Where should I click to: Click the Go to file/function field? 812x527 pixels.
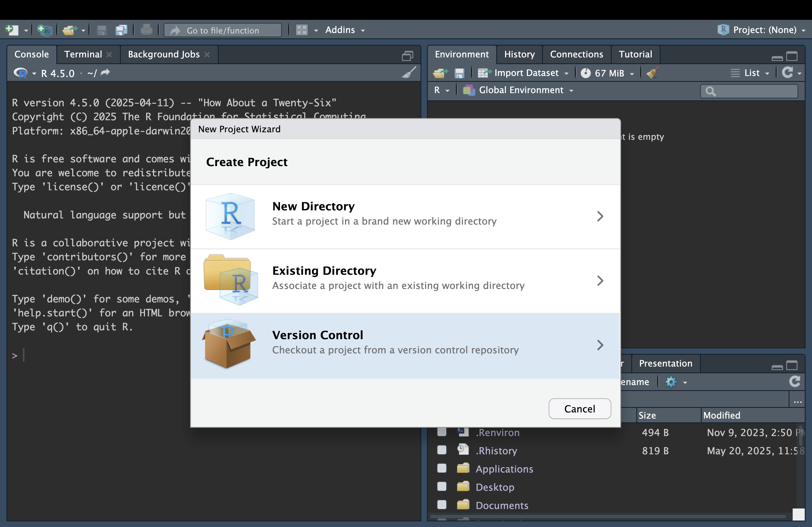coord(223,30)
